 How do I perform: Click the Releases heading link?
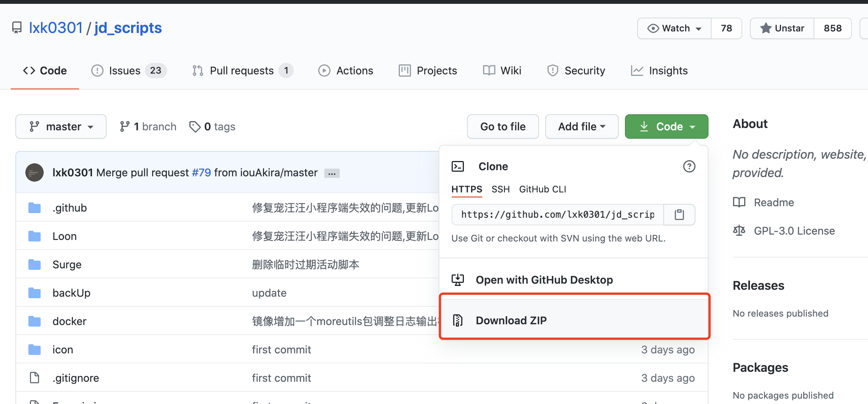click(x=758, y=286)
